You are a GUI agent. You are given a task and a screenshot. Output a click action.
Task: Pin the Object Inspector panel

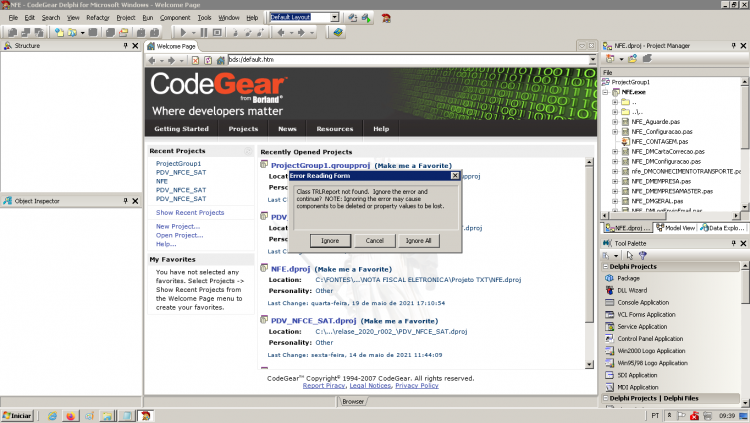[125, 201]
